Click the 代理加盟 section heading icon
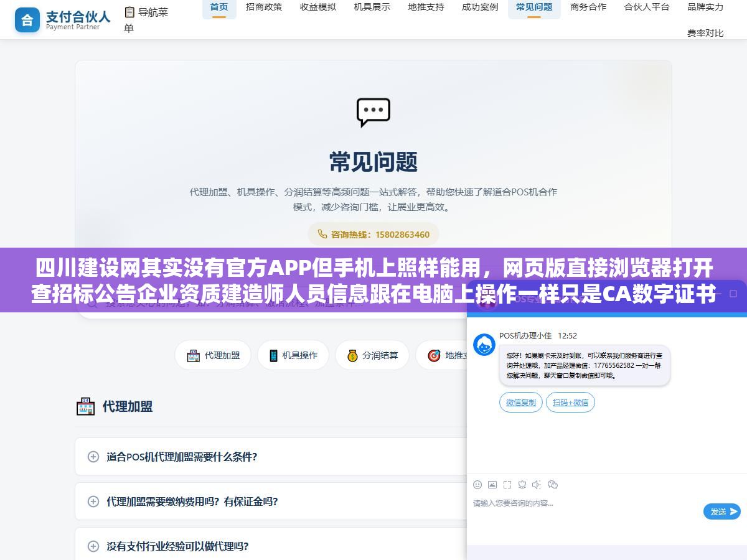 pyautogui.click(x=85, y=406)
